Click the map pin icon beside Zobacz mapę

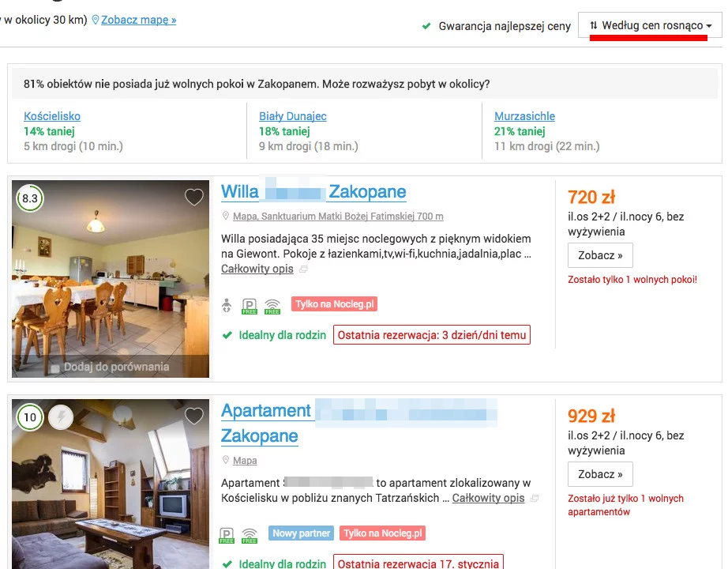(96, 20)
